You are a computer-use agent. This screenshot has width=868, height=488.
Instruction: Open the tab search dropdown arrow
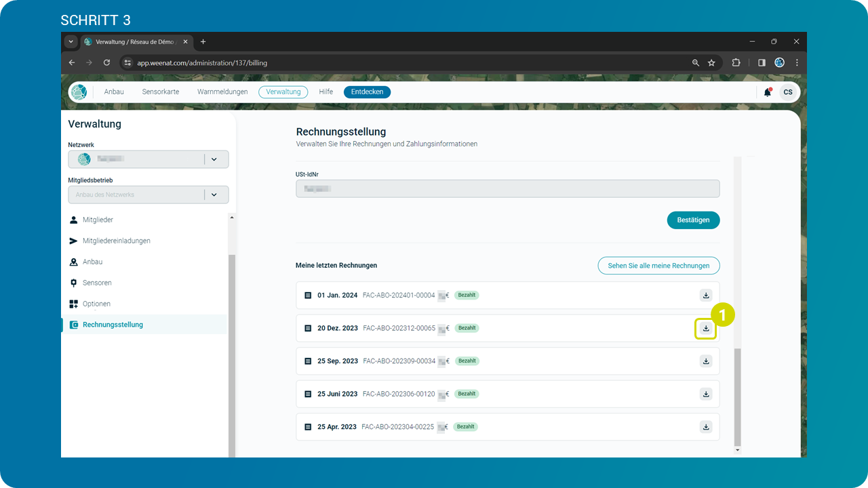pos(71,41)
